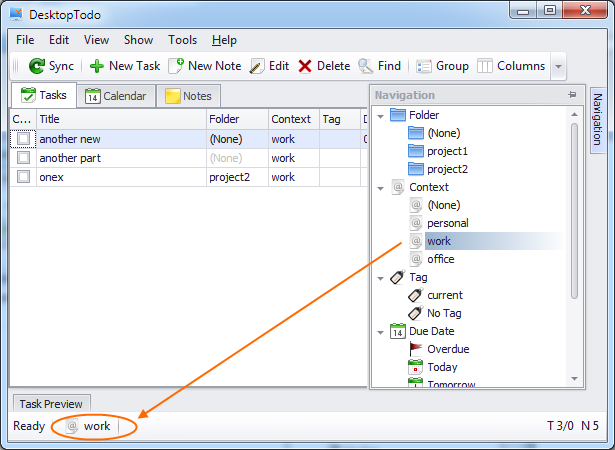The image size is (615, 450).
Task: Collapse the Due Date tree node
Action: [380, 332]
